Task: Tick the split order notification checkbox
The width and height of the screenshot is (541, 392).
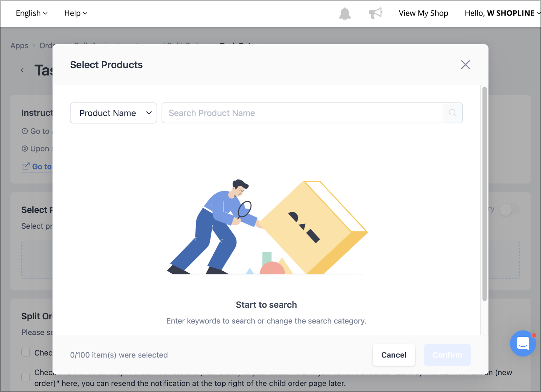Action: [26, 377]
